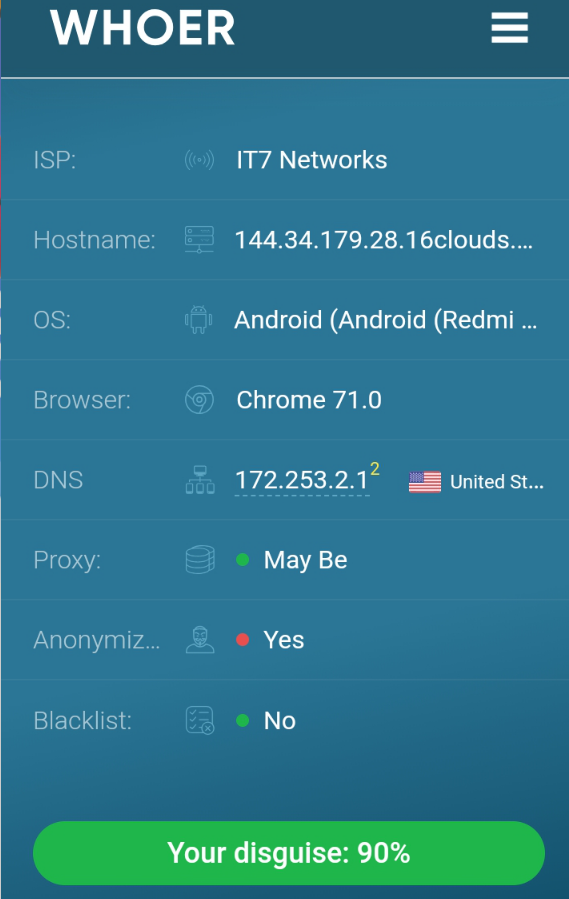Viewport: 569px width, 899px height.
Task: Click the Android OS robot icon
Action: 198,319
